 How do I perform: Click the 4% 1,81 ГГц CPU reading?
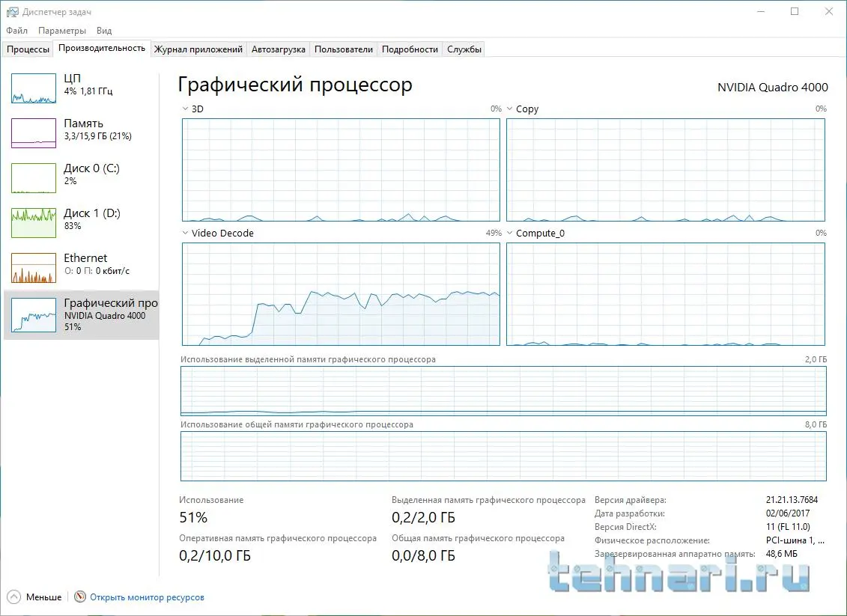click(88, 91)
